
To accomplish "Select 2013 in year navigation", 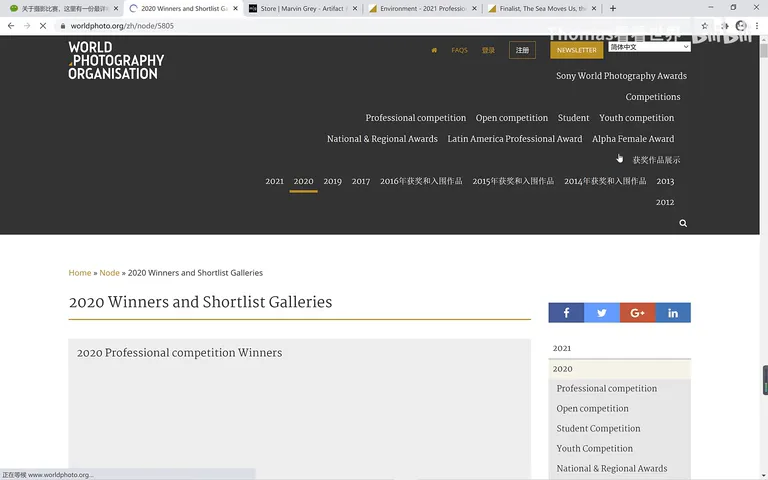I will (x=665, y=181).
